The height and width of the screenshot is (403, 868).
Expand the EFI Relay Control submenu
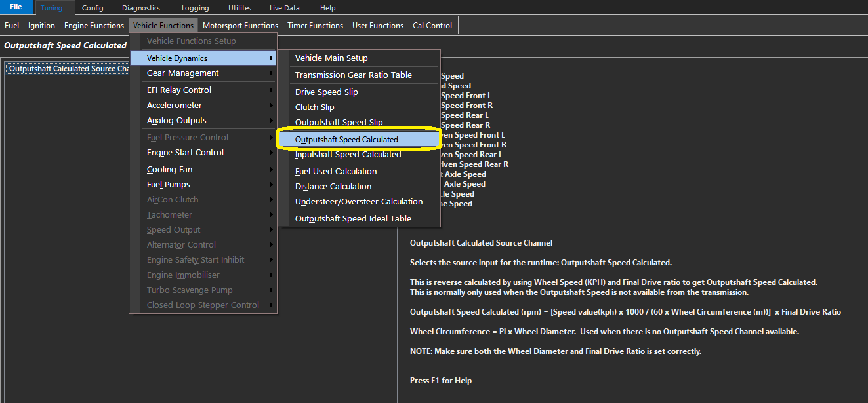click(x=179, y=90)
